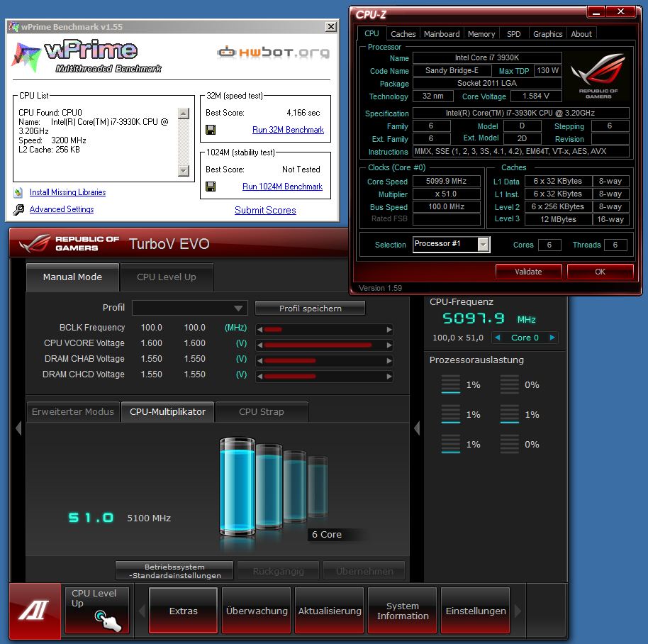Click the Install Missing Libraries link
Image resolution: width=648 pixels, height=644 pixels.
point(68,192)
